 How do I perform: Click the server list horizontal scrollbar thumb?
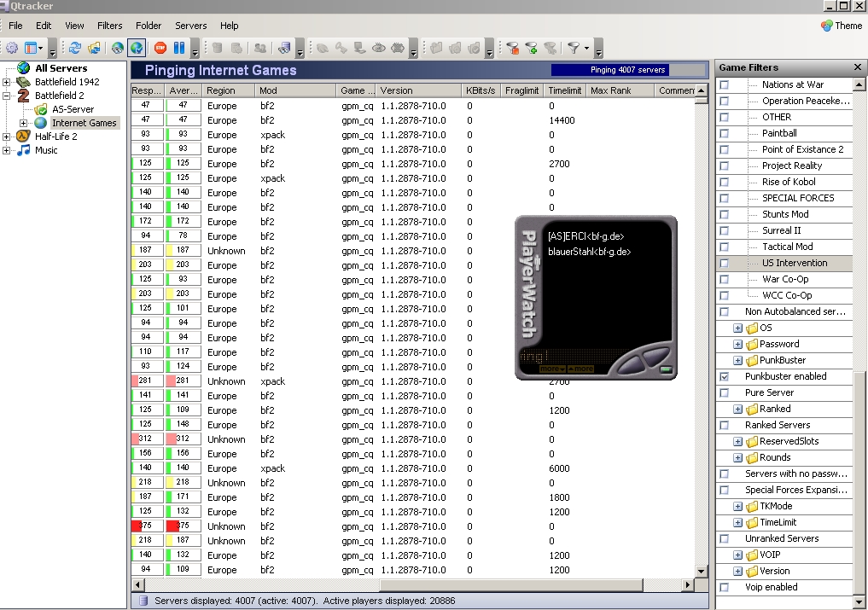click(x=511, y=584)
